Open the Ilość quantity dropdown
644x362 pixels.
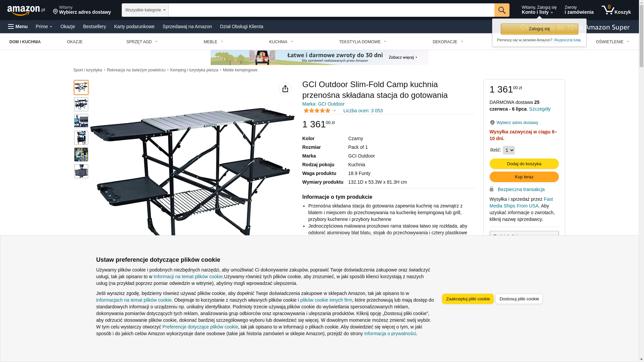coord(508,150)
